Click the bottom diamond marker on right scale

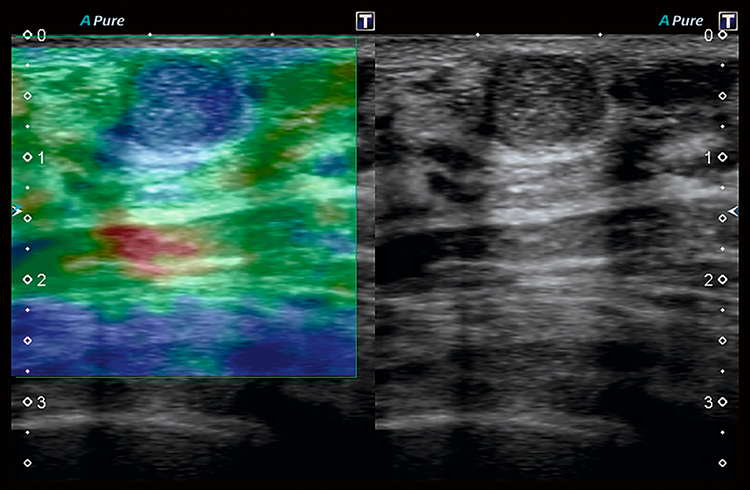click(722, 463)
